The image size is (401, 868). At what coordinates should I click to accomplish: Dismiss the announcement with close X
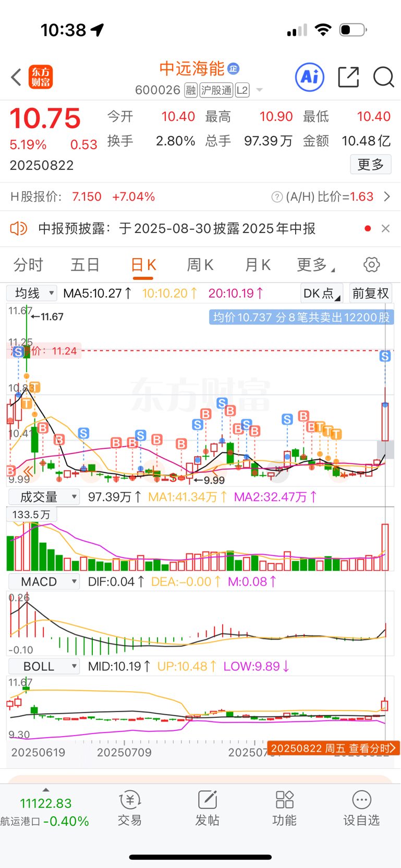(385, 228)
